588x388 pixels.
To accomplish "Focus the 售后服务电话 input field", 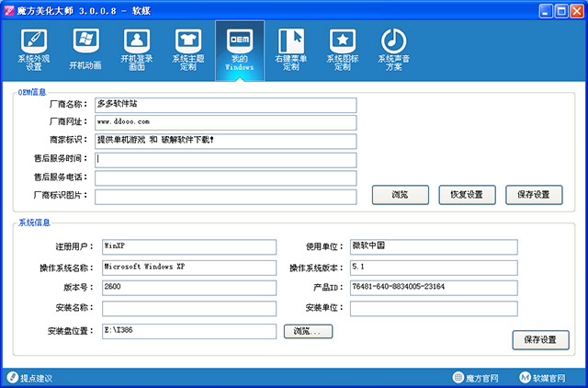I will (225, 178).
